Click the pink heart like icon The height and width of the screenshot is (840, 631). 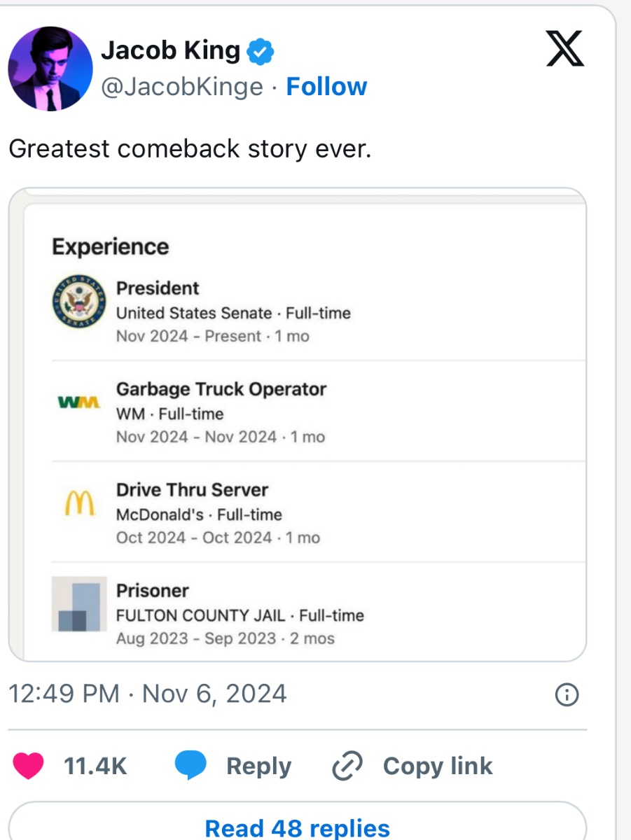[x=29, y=766]
